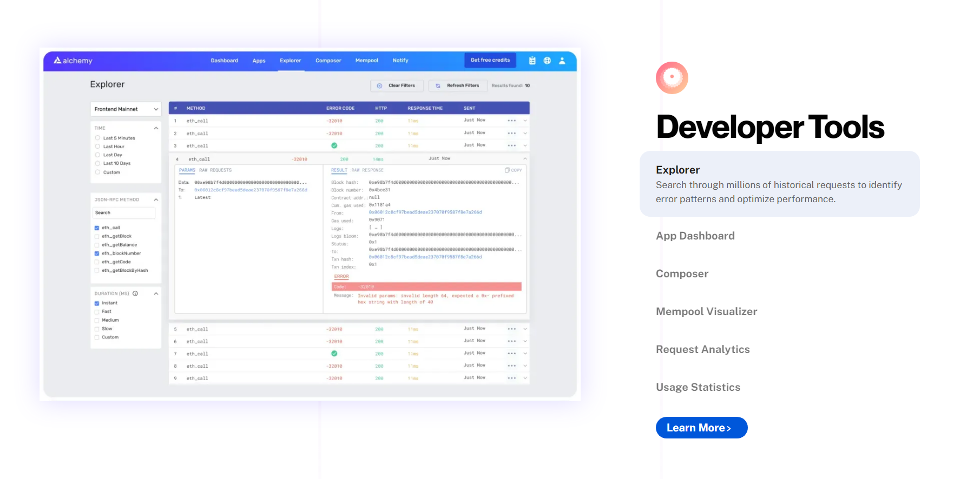Screen dimensions: 980x479
Task: Open the user profile icon
Action: [562, 61]
